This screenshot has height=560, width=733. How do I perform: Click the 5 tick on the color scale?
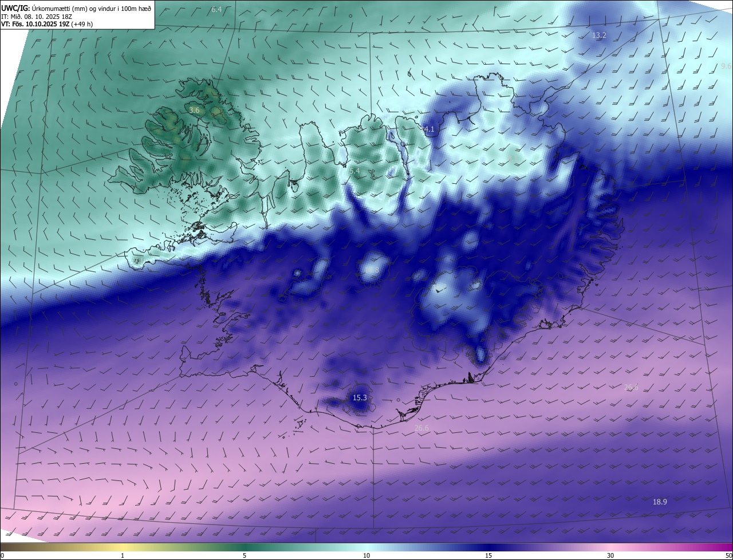pos(245,555)
